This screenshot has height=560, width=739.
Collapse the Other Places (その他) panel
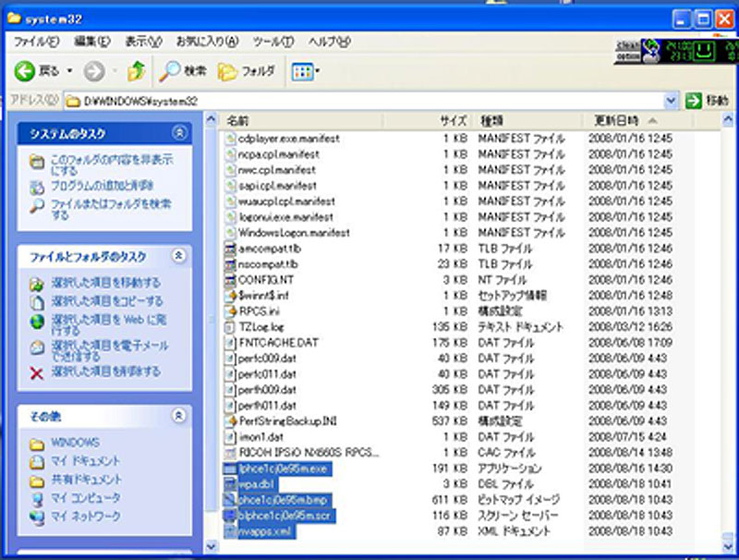179,416
